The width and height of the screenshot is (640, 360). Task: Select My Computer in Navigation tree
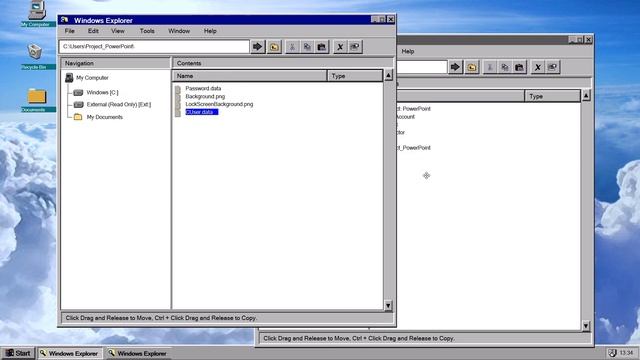point(92,78)
